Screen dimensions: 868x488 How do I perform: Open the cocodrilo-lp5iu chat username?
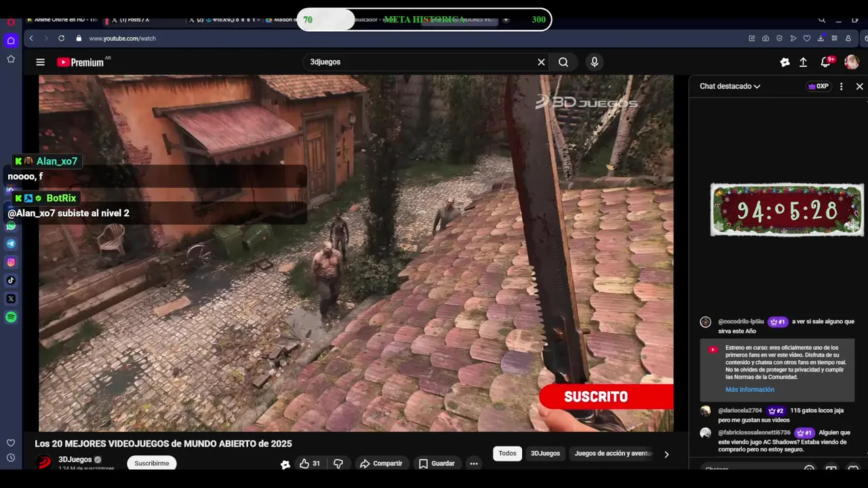click(741, 322)
